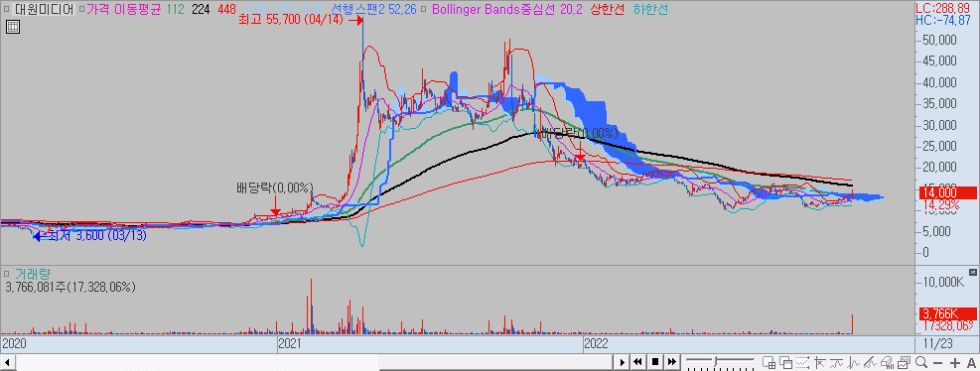Click the 2020 year axis label

(14, 343)
